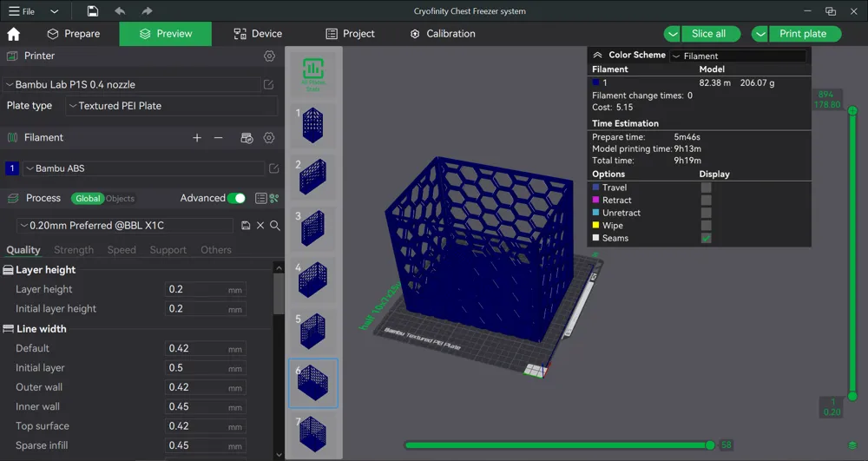Click the bottom vertical layer slider handle
The width and height of the screenshot is (868, 461).
[852, 396]
